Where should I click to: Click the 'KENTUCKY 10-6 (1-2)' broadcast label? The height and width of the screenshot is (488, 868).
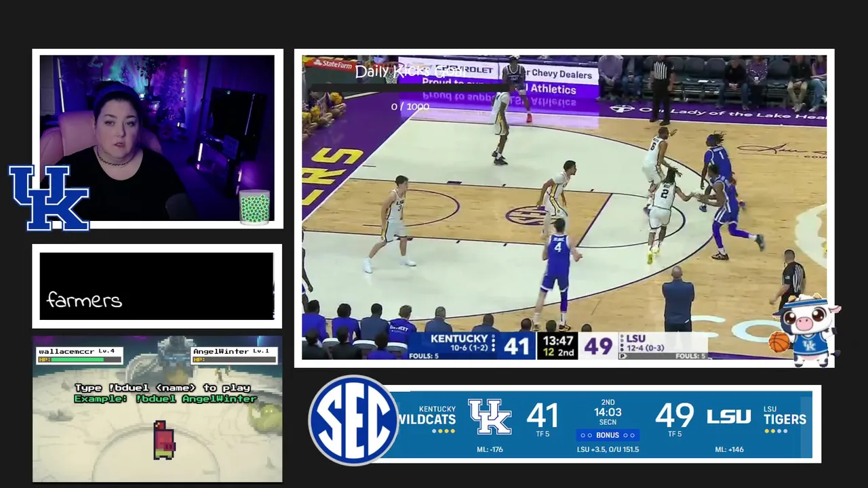point(458,343)
